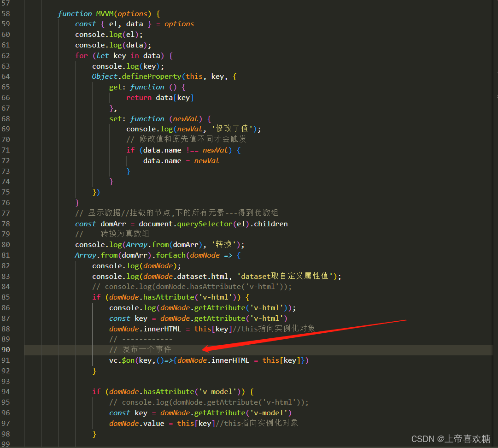Click 'get:' on line 65
This screenshot has width=498, height=448.
click(x=117, y=87)
